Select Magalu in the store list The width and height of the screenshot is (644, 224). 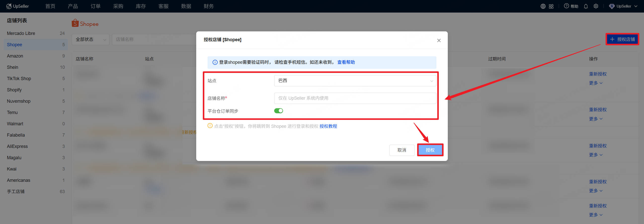(36, 158)
